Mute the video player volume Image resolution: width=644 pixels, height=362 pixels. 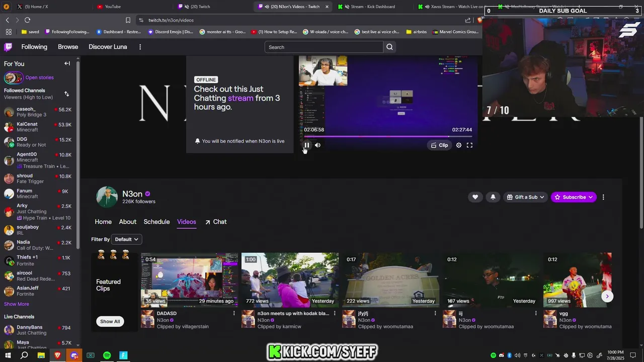[317, 145]
